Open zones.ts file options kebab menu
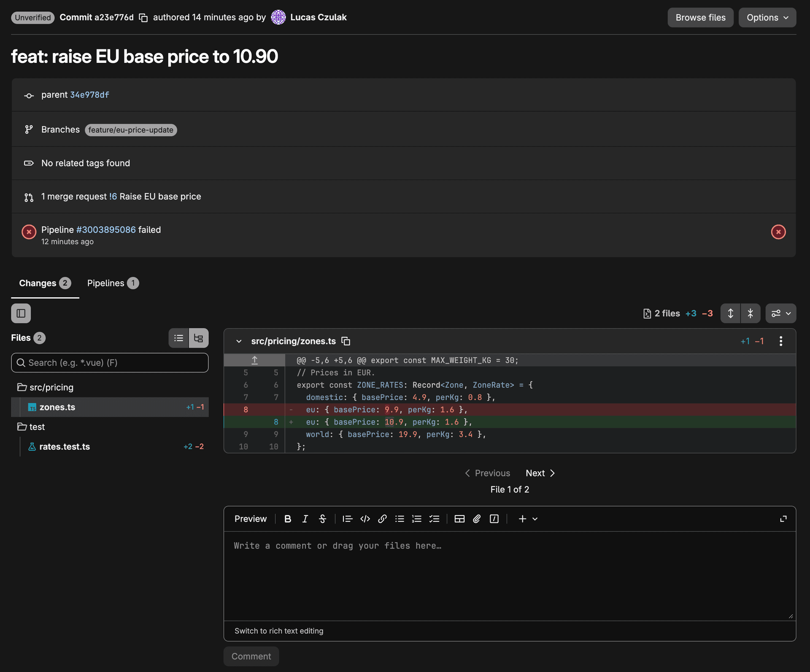The image size is (810, 672). 781,341
